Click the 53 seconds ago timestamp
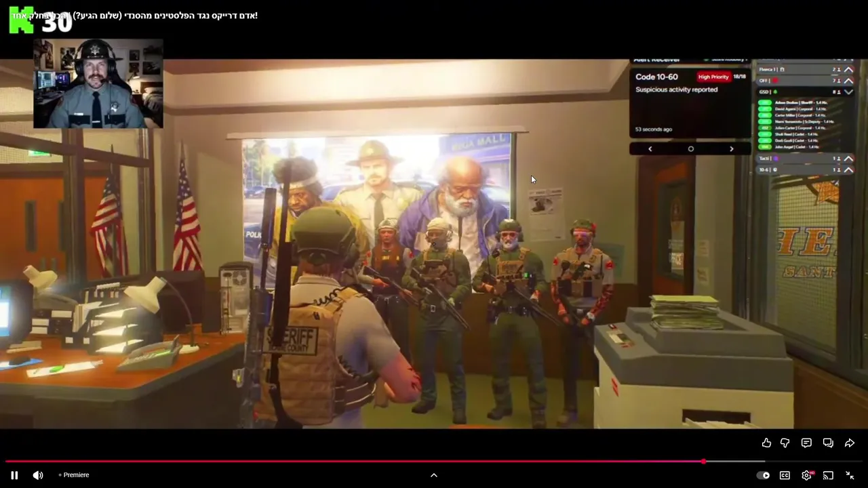 click(654, 129)
